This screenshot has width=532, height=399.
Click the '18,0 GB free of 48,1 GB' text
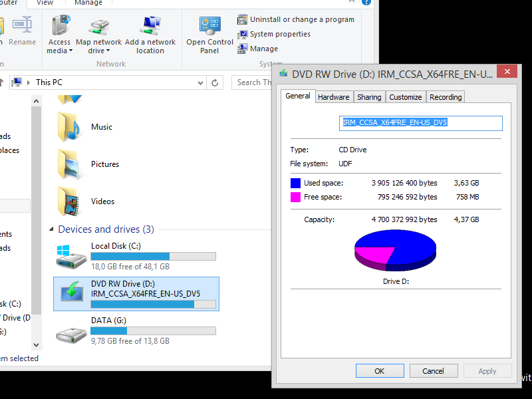[x=130, y=267]
